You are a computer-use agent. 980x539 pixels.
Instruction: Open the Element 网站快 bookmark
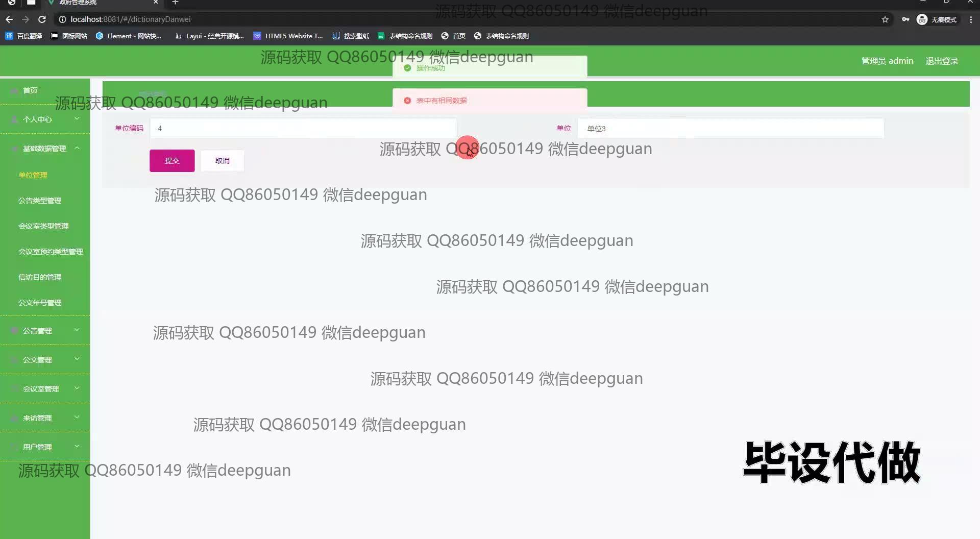click(x=129, y=36)
